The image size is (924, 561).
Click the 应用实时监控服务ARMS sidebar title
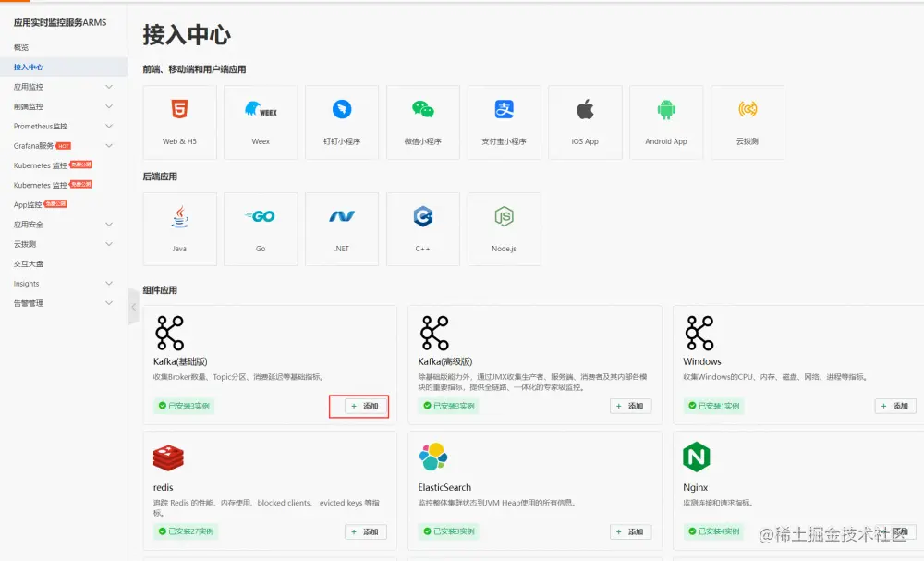tap(60, 22)
